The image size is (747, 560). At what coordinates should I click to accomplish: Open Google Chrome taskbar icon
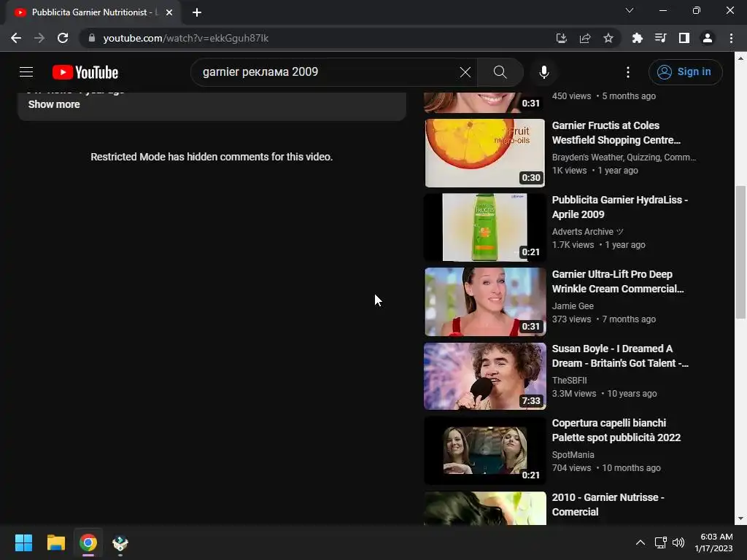pos(88,542)
